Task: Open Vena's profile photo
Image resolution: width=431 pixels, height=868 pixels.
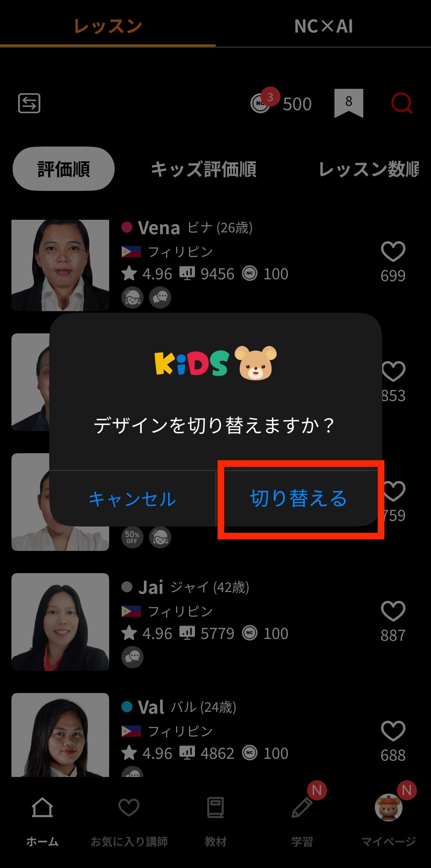Action: (60, 265)
